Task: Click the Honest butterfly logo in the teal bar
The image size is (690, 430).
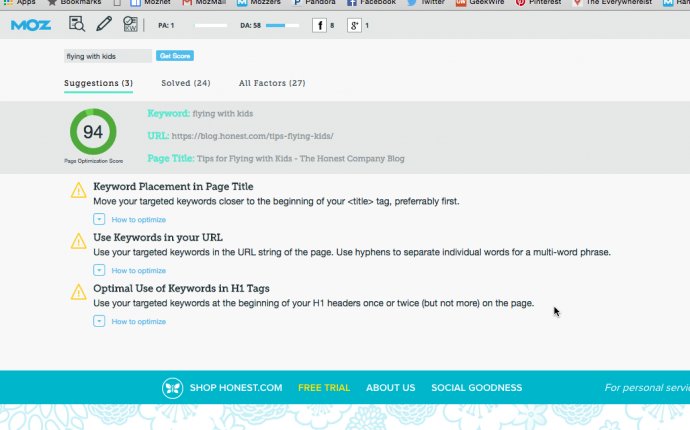Action: [x=172, y=388]
